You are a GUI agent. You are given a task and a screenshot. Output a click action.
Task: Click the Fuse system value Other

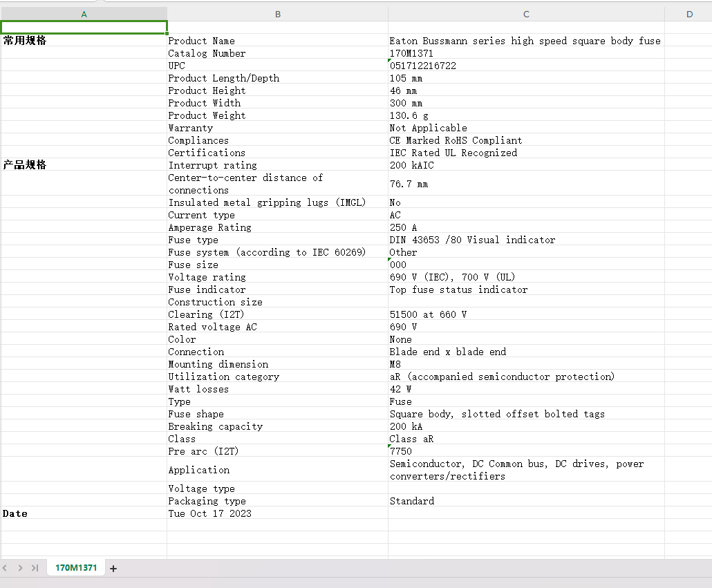pos(526,252)
